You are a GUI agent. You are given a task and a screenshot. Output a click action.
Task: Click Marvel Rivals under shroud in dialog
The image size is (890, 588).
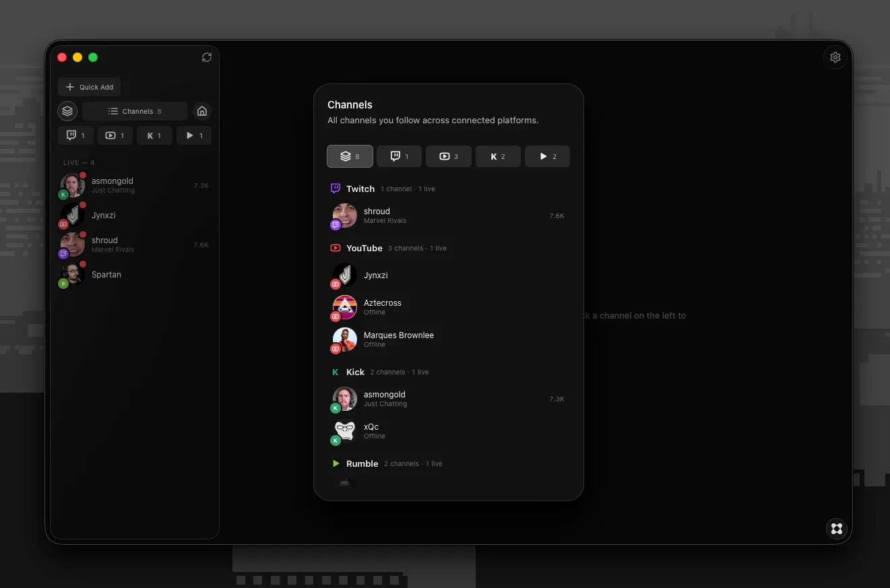point(385,221)
